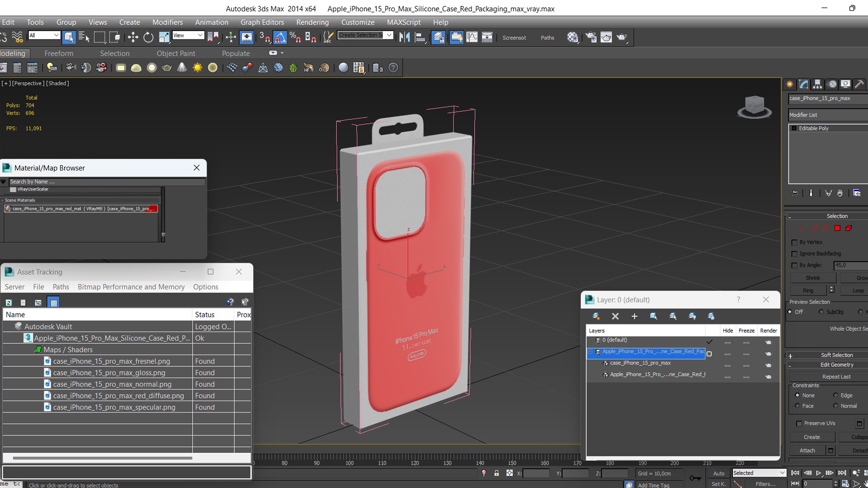
Task: Open the Rendering menu
Action: coord(312,22)
